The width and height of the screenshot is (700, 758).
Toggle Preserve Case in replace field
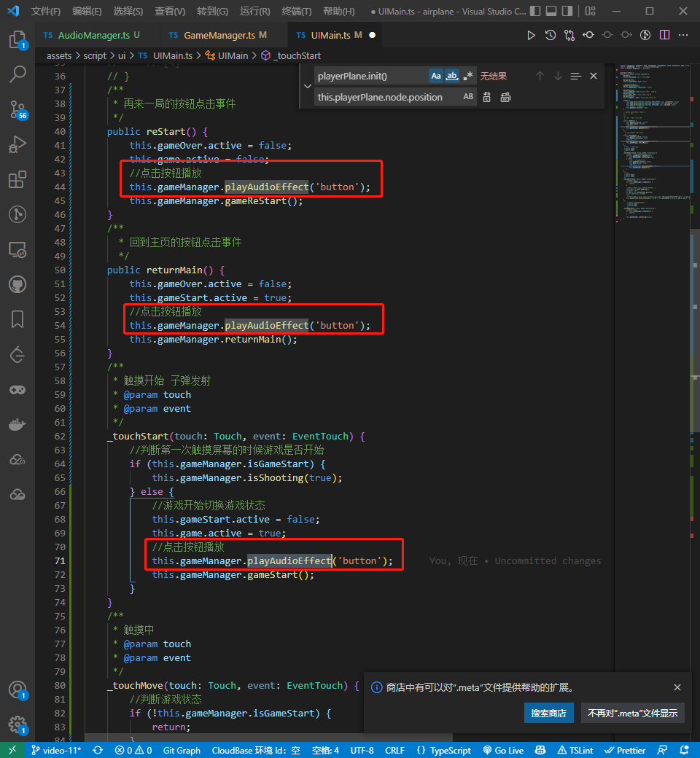468,97
